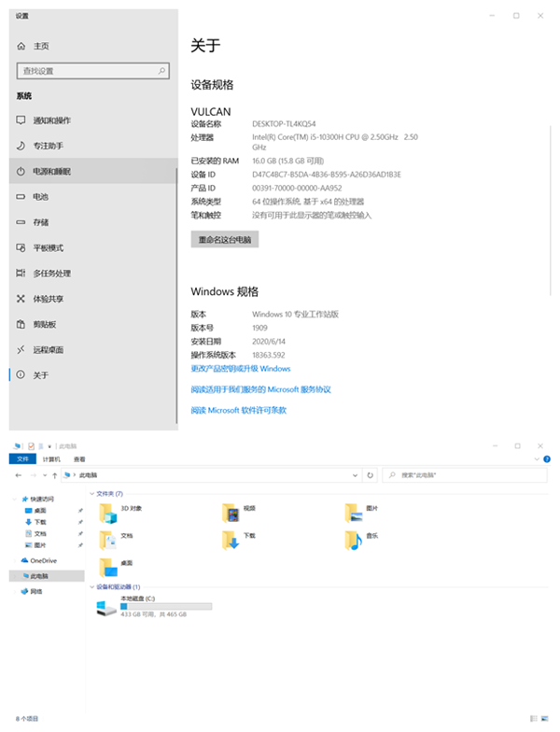This screenshot has width=560, height=732.
Task: Open the Explorer help question mark
Action: (547, 459)
